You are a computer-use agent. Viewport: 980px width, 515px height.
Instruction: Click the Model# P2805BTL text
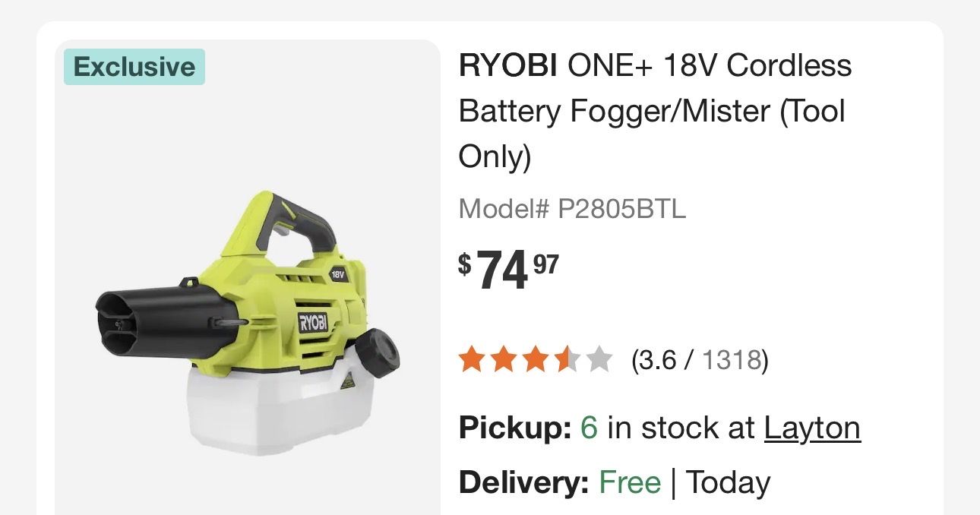(572, 209)
